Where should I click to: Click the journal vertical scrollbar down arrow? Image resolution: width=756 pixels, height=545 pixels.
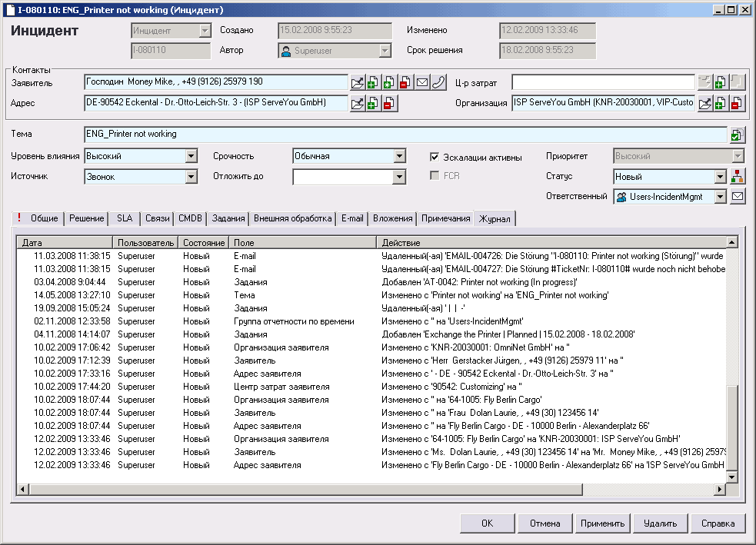[x=731, y=477]
